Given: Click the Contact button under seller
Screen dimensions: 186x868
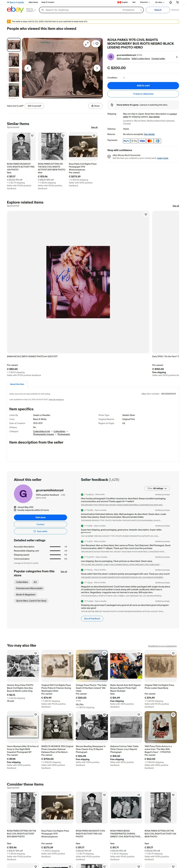Looking at the screenshot, I should (41, 524).
